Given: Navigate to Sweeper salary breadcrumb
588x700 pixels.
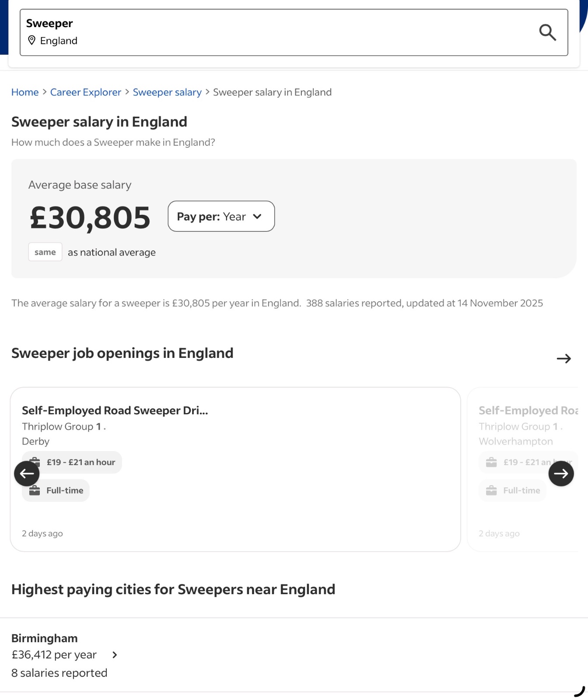Looking at the screenshot, I should coord(167,92).
